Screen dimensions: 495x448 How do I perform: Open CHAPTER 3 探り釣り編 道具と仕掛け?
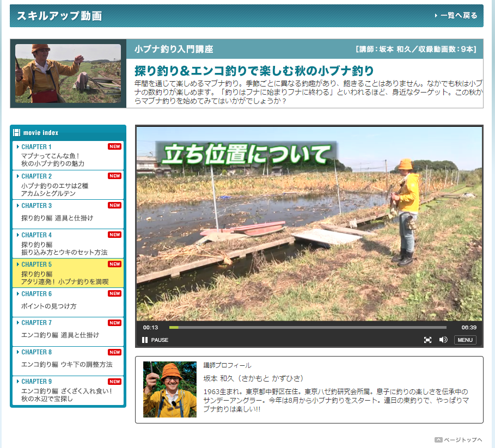68,214
